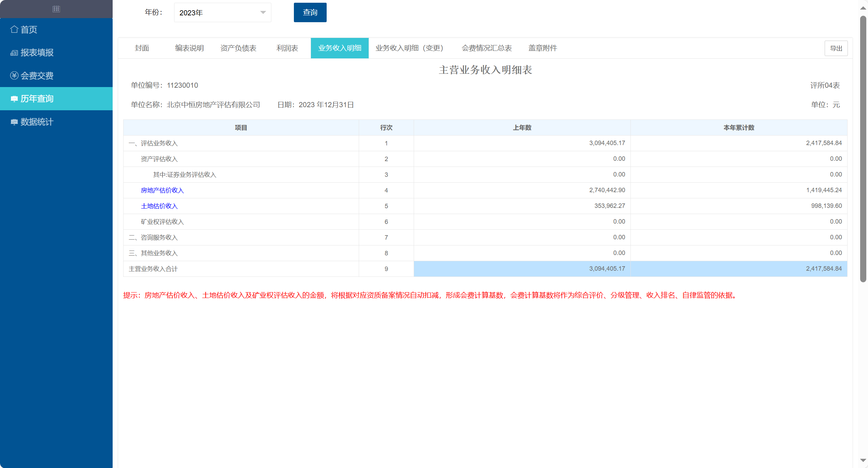Click the 2023年 year combo box
868x468 pixels.
[218, 13]
